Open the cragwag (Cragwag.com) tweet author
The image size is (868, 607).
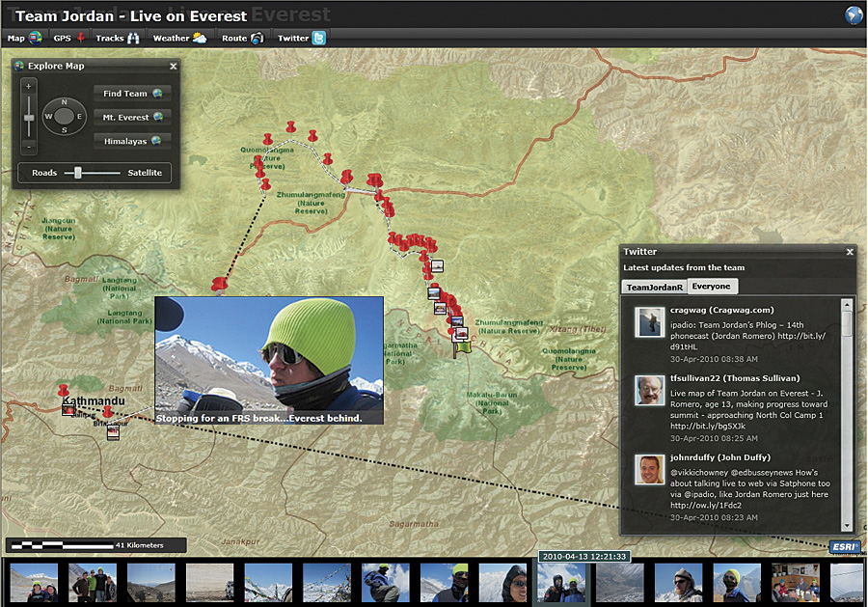pos(721,310)
